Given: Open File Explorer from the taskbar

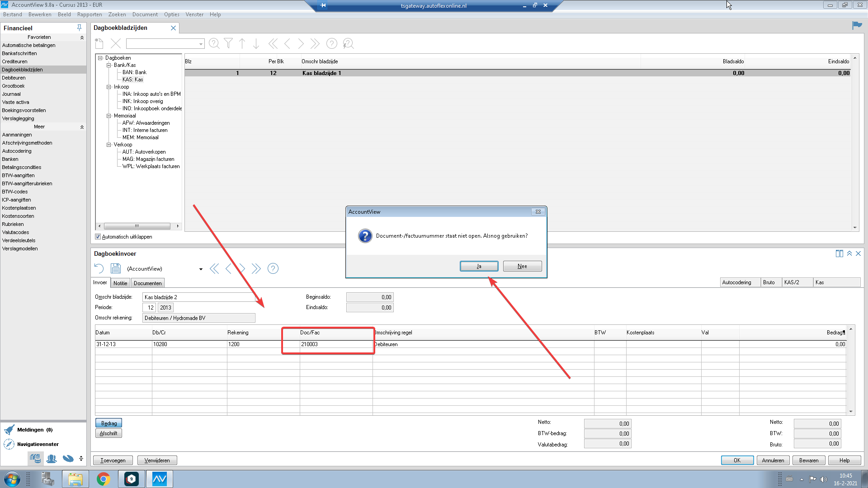Looking at the screenshot, I should (x=75, y=479).
